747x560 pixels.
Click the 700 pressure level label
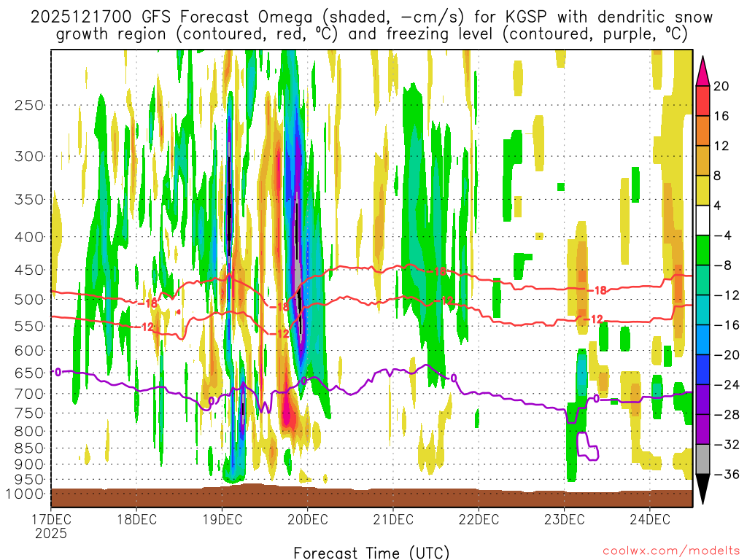[x=29, y=394]
